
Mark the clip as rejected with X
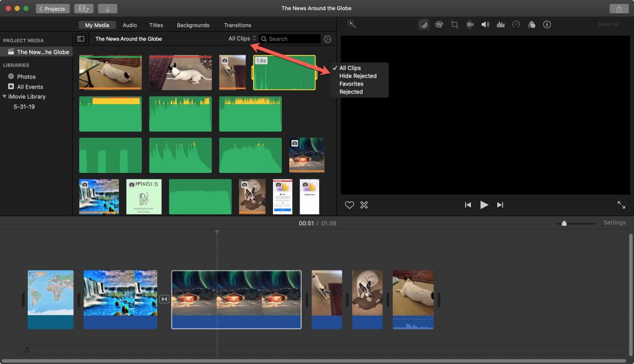click(364, 205)
